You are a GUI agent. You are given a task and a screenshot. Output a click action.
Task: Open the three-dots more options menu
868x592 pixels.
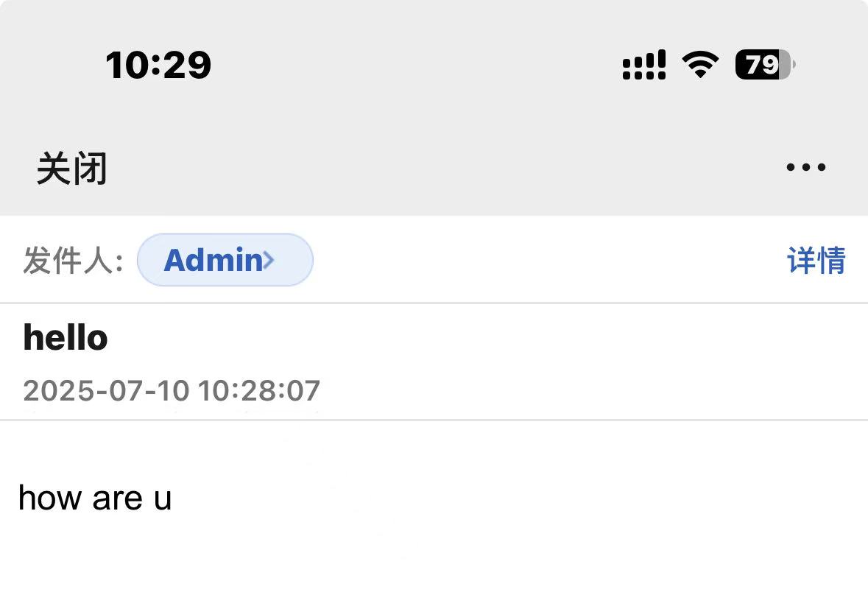click(806, 166)
